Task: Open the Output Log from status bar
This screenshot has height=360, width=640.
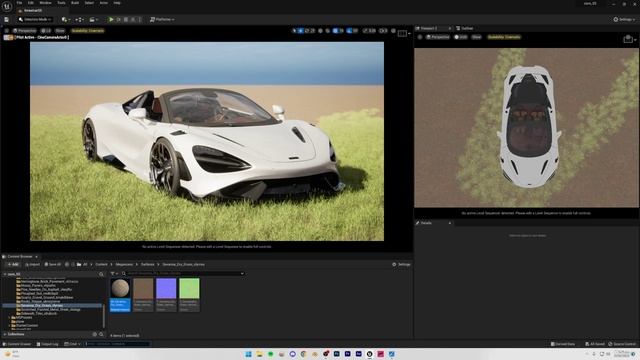Action: point(47,344)
